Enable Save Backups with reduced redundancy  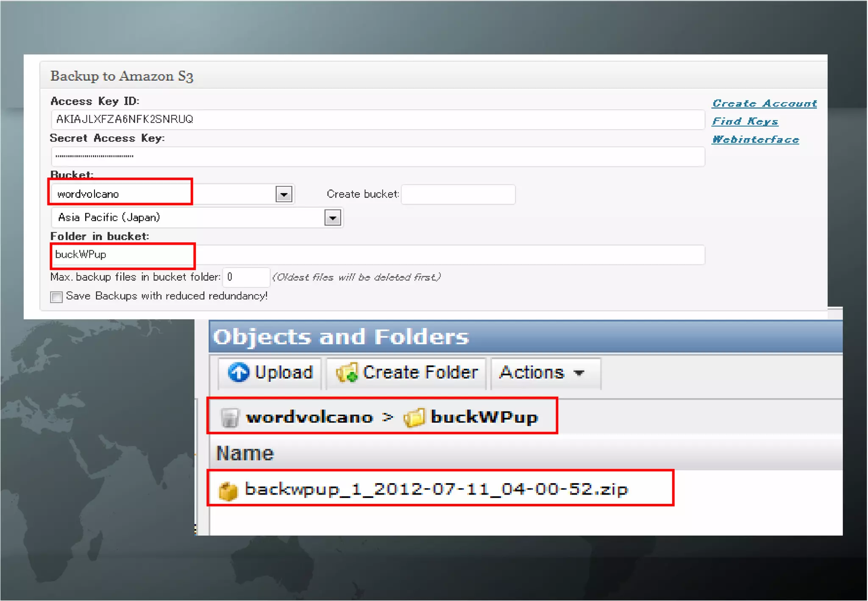click(56, 297)
